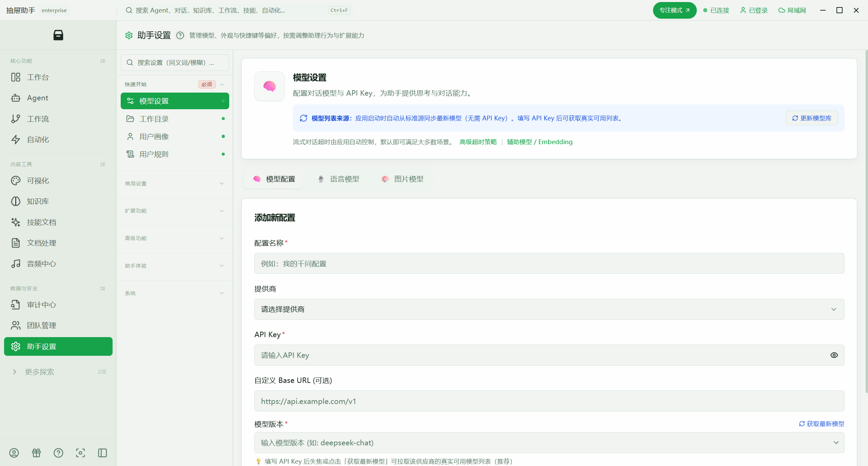Expand the 扩展功能 settings group
Screen dimensions: 868x466
(175, 211)
